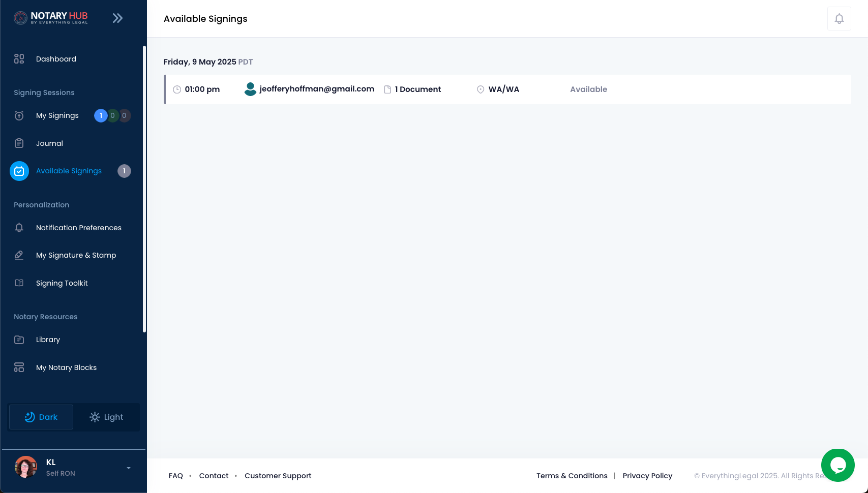Click the KL profile avatar photo
868x493 pixels.
coord(26,467)
